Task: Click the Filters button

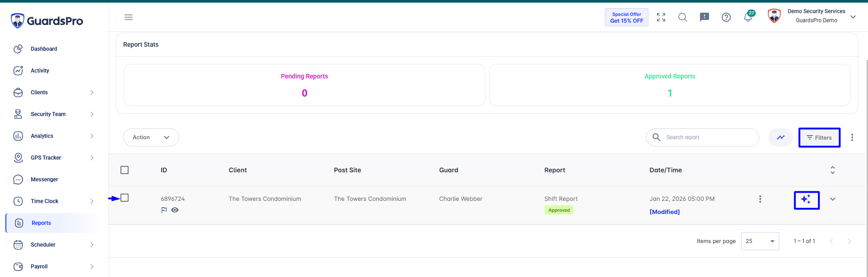Action: click(x=819, y=137)
